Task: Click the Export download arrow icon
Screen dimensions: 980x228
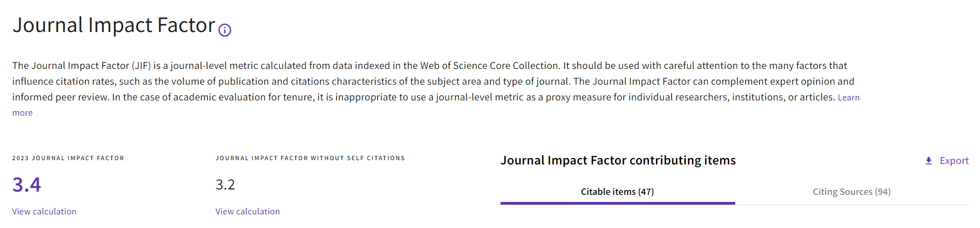Action: [928, 161]
